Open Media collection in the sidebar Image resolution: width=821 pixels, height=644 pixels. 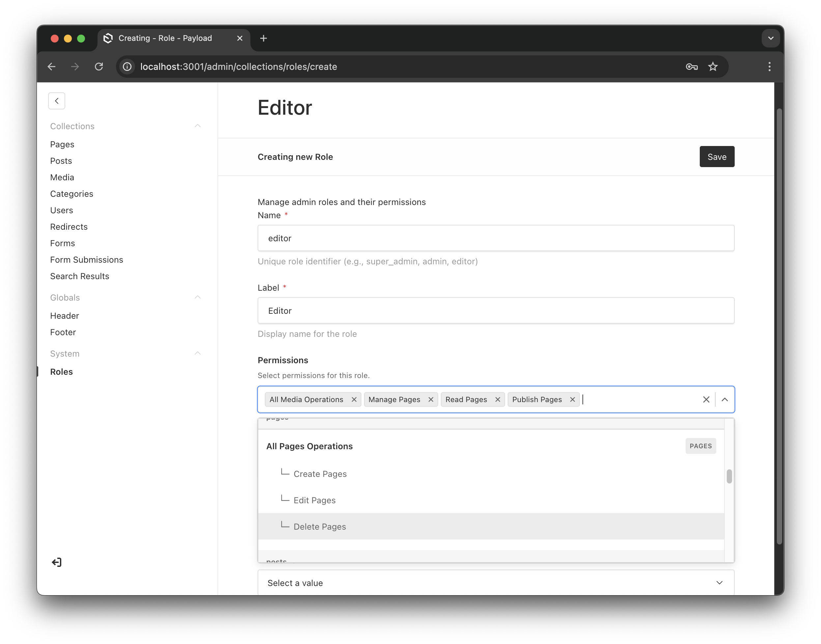tap(62, 177)
